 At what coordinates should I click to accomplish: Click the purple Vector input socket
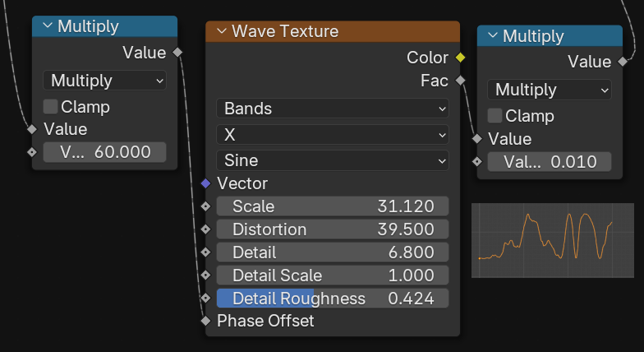(205, 183)
